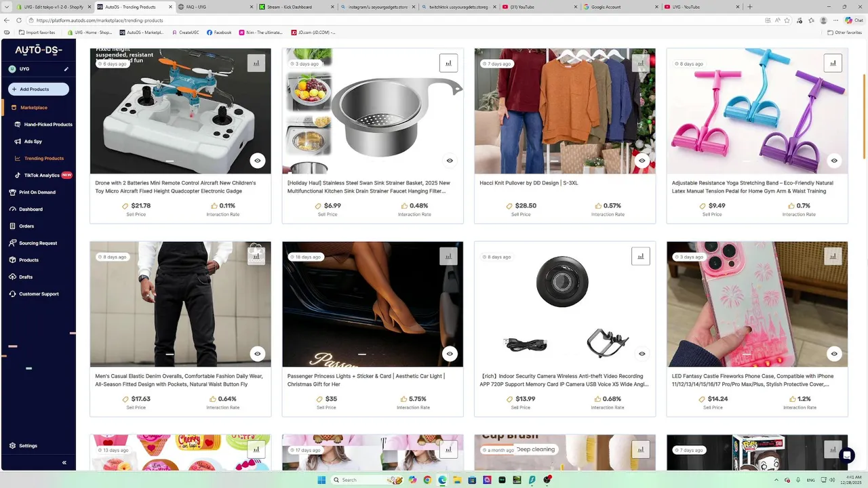Open the Other favorites folder
Image resolution: width=868 pixels, height=488 pixels.
point(845,33)
